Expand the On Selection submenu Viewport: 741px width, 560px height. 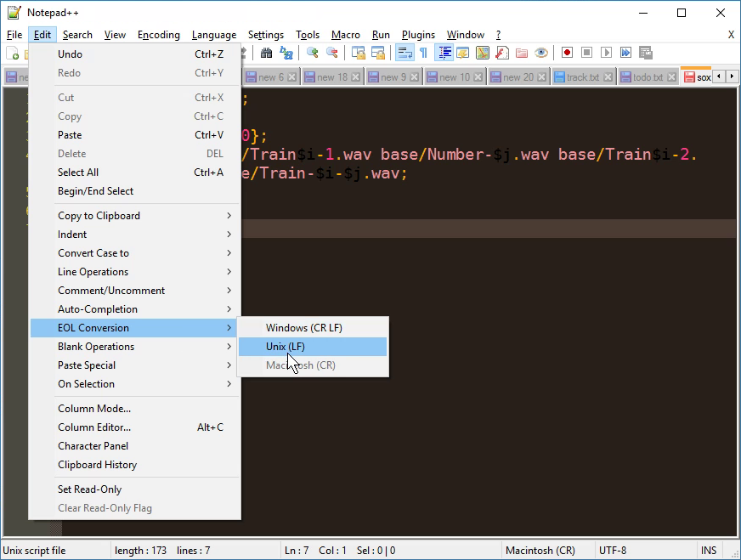coord(135,384)
